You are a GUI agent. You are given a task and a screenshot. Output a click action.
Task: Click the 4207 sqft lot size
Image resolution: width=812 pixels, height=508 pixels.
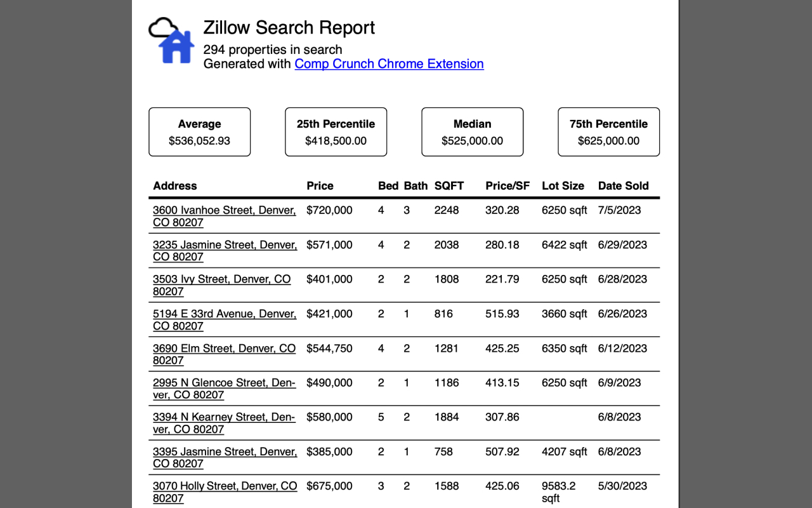(x=565, y=451)
